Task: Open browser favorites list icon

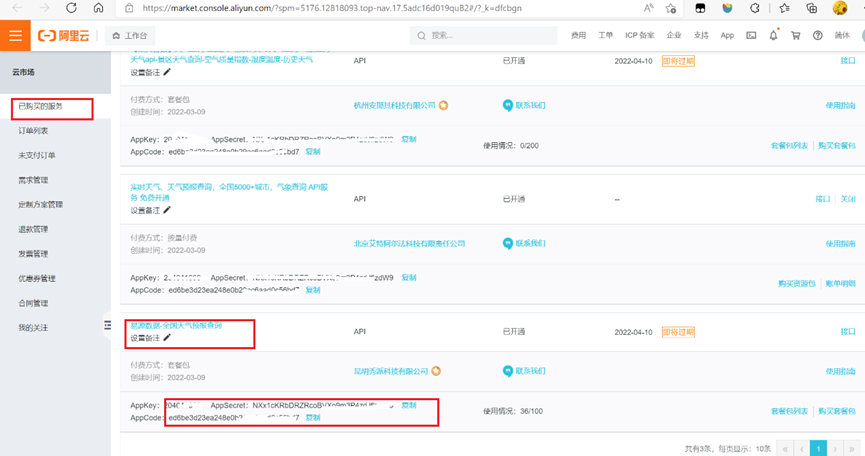Action: [784, 8]
